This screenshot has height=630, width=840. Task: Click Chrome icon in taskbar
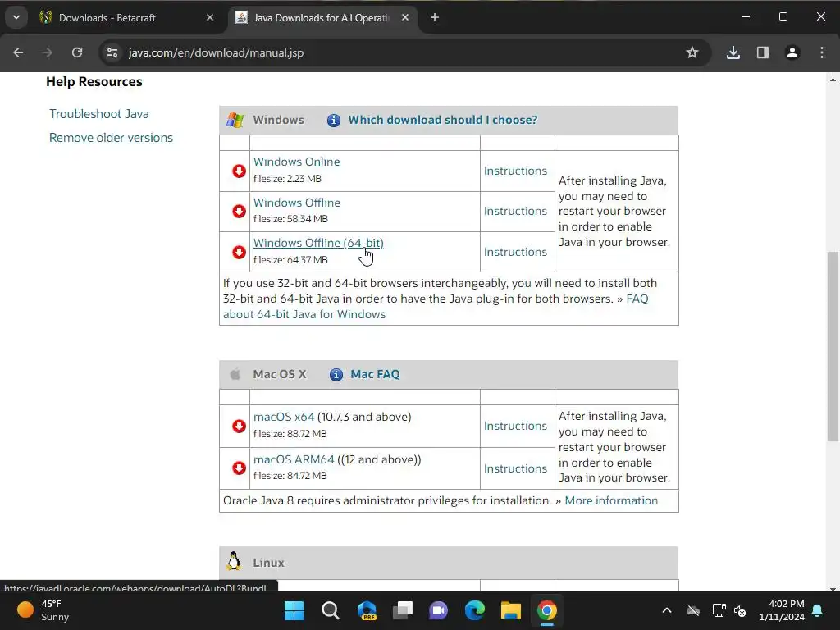coord(547,610)
